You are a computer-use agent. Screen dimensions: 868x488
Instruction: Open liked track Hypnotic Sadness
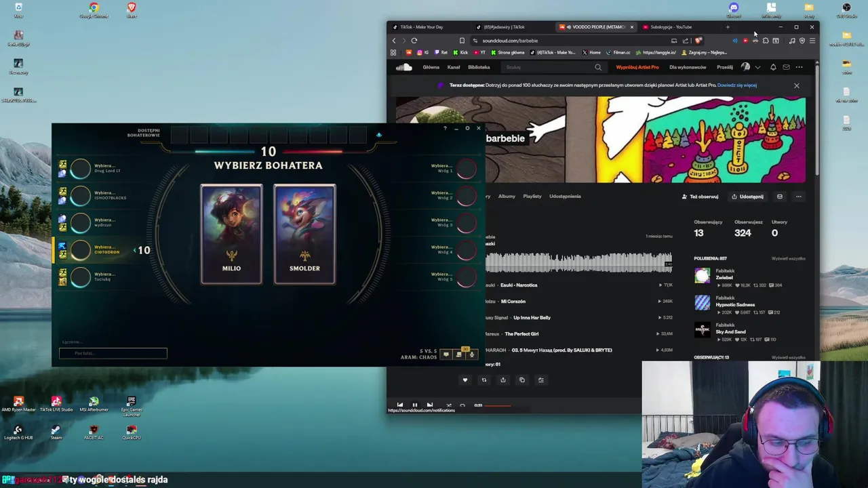(735, 305)
